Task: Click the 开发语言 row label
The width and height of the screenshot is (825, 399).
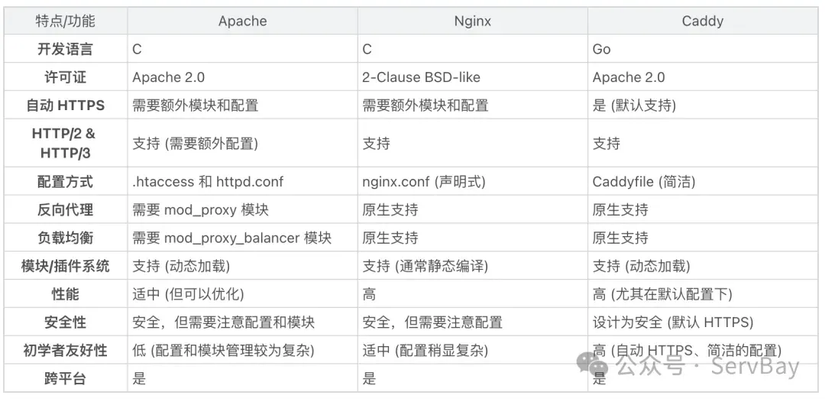Action: (x=65, y=49)
